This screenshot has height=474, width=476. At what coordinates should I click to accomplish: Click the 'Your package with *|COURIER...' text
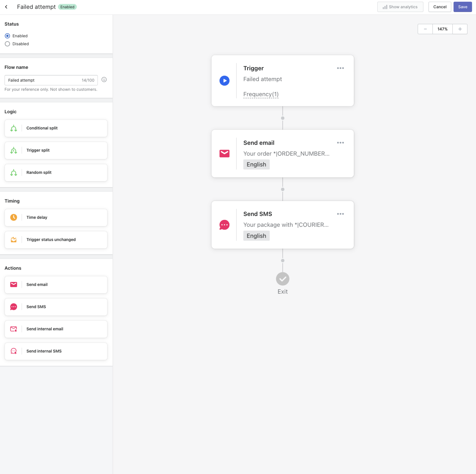286,225
